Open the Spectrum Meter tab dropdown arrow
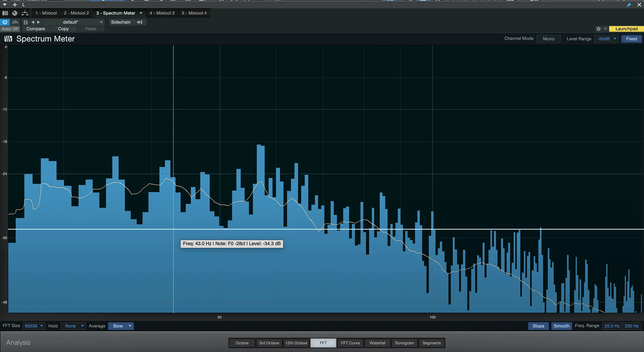Image resolution: width=644 pixels, height=352 pixels. 141,13
